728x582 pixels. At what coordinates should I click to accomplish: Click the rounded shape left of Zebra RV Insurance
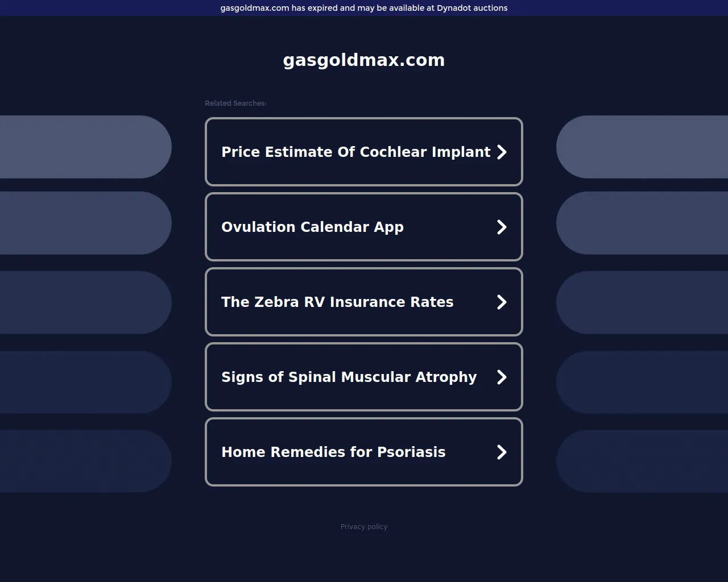pyautogui.click(x=85, y=302)
